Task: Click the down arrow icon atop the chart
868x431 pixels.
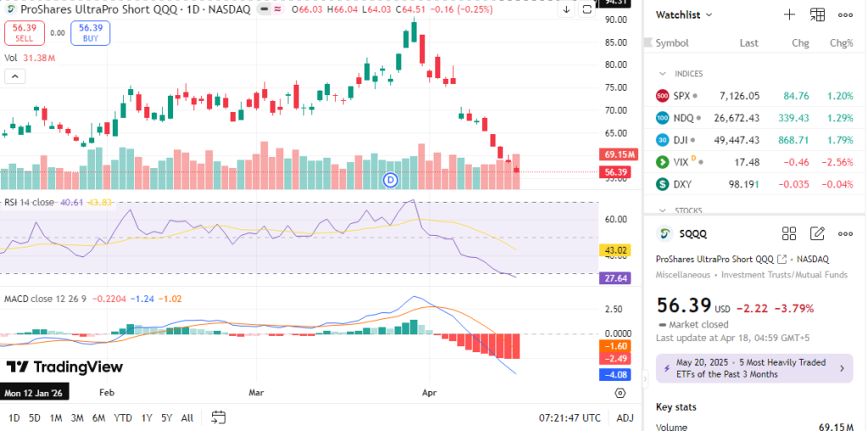Action: [566, 9]
